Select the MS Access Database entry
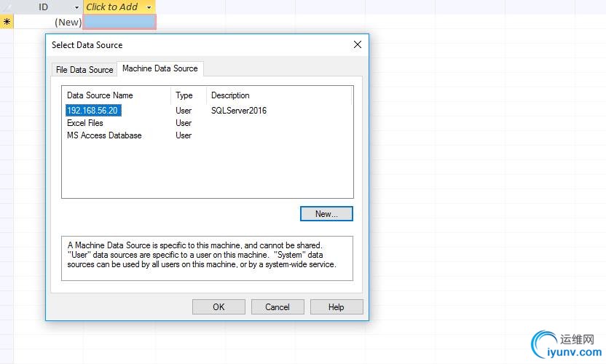Viewport: 606px width, 364px height. tap(104, 135)
